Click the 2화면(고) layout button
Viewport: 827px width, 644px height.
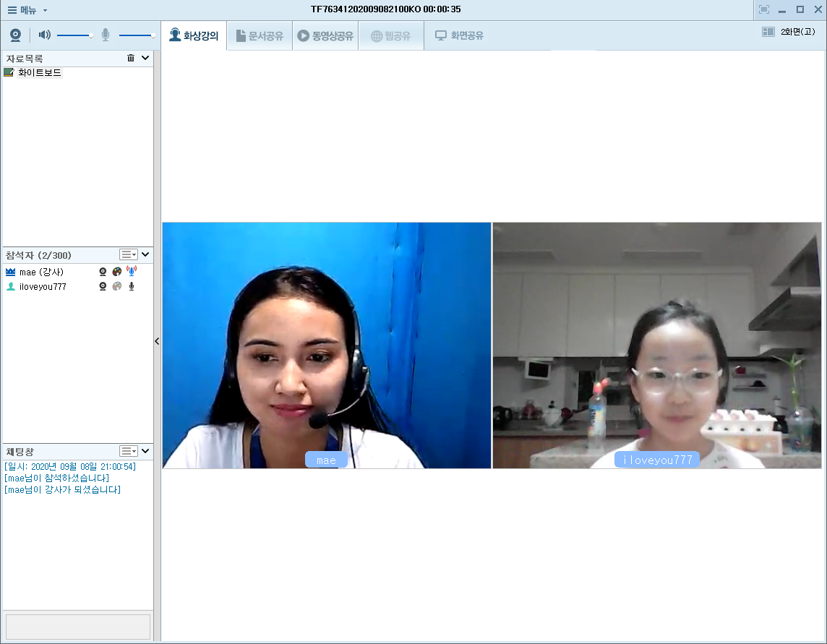pos(788,32)
